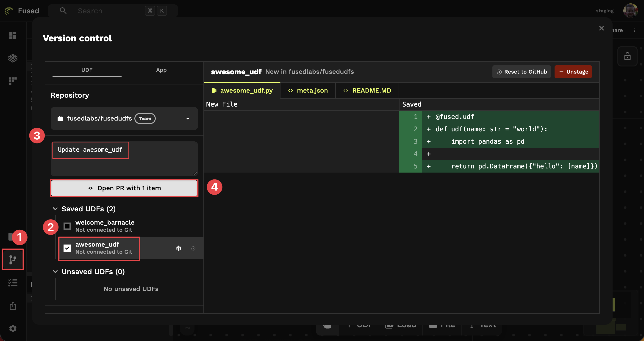Check the welcome_barnacle checkbox
The image size is (644, 341).
pos(67,226)
